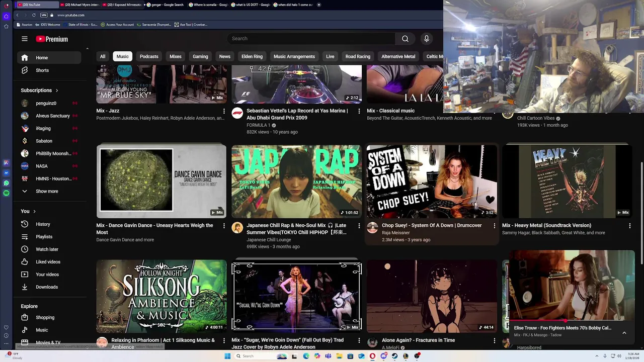Click the search magnifier button
Viewport: 644px width, 362px height.
click(x=405, y=39)
